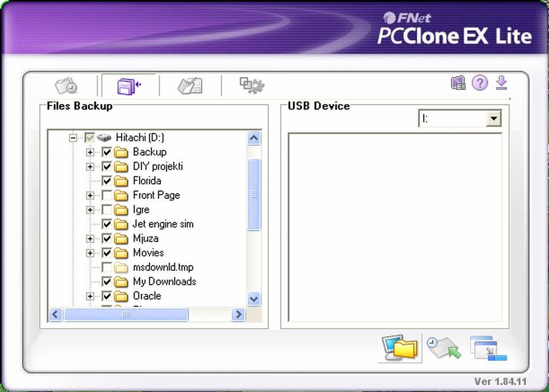The height and width of the screenshot is (392, 549).
Task: Click the windows minimize-to-tray icon
Action: [x=488, y=348]
